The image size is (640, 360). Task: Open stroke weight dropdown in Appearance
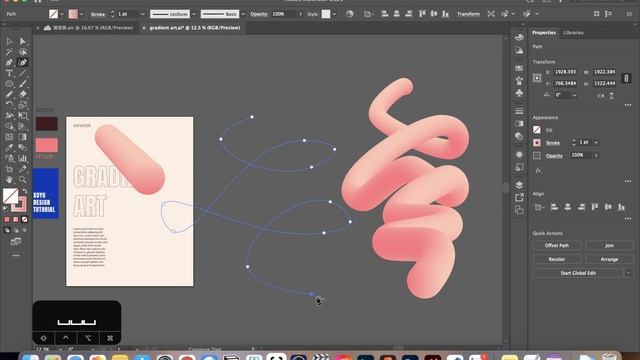tap(596, 142)
